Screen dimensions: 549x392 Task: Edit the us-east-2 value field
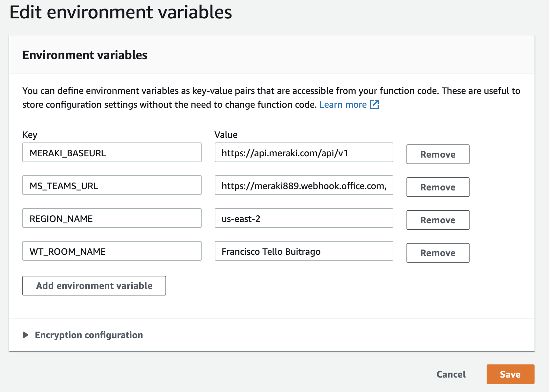click(x=304, y=218)
